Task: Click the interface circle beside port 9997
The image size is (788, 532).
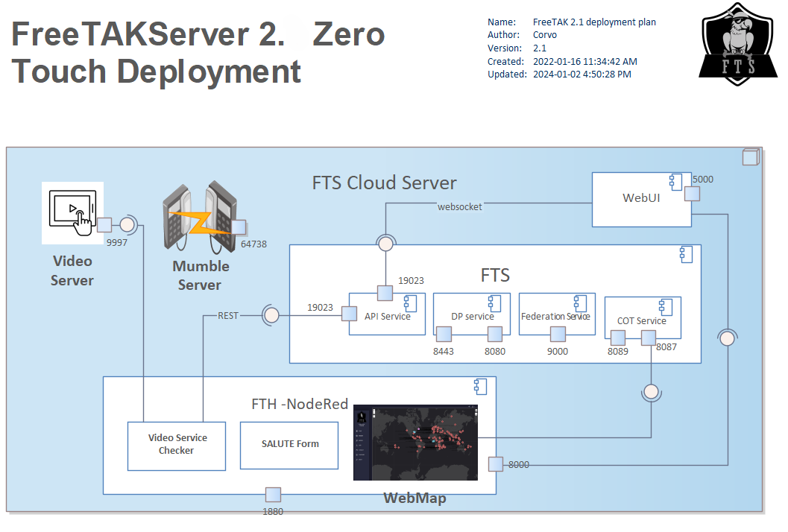Action: coord(127,224)
